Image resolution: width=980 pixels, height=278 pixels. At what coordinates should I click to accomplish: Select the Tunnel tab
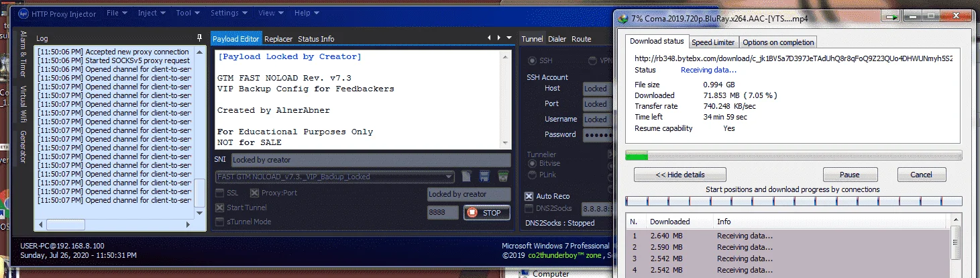click(x=532, y=39)
